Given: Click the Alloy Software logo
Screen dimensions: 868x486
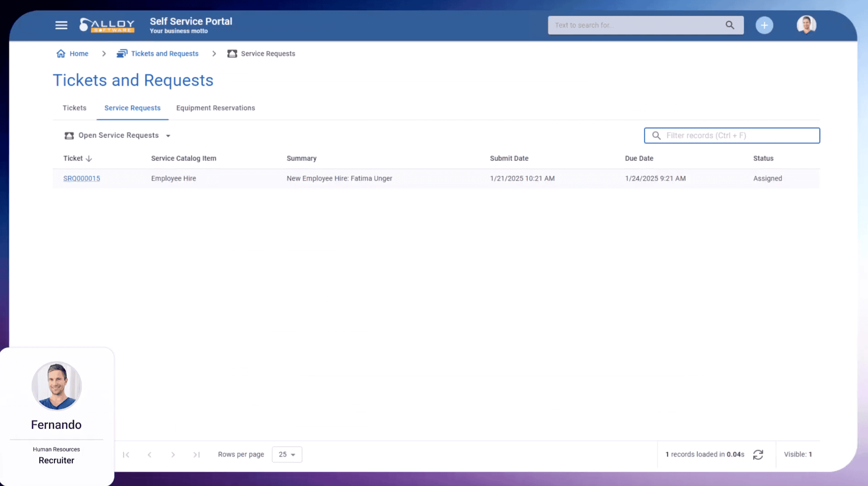Looking at the screenshot, I should tap(107, 25).
